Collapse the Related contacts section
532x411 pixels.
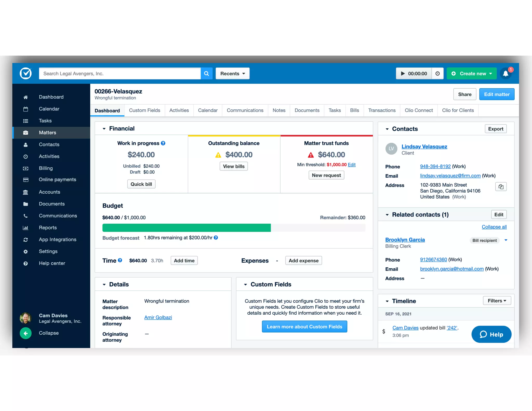pyautogui.click(x=387, y=215)
